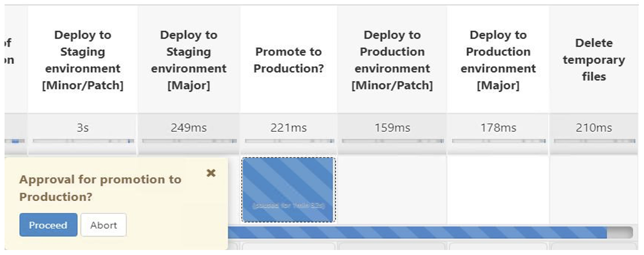The width and height of the screenshot is (644, 255).
Task: Click the 159ms average stage time
Action: [392, 128]
